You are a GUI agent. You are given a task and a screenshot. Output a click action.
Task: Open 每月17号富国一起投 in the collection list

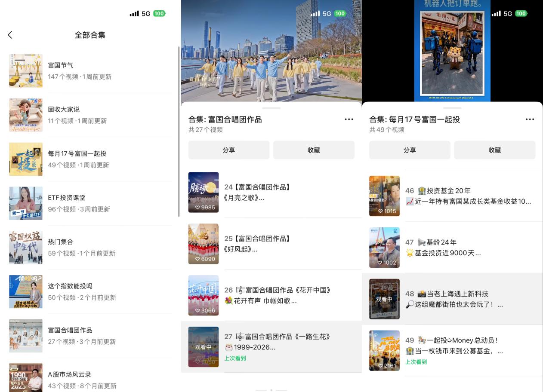tap(90, 159)
